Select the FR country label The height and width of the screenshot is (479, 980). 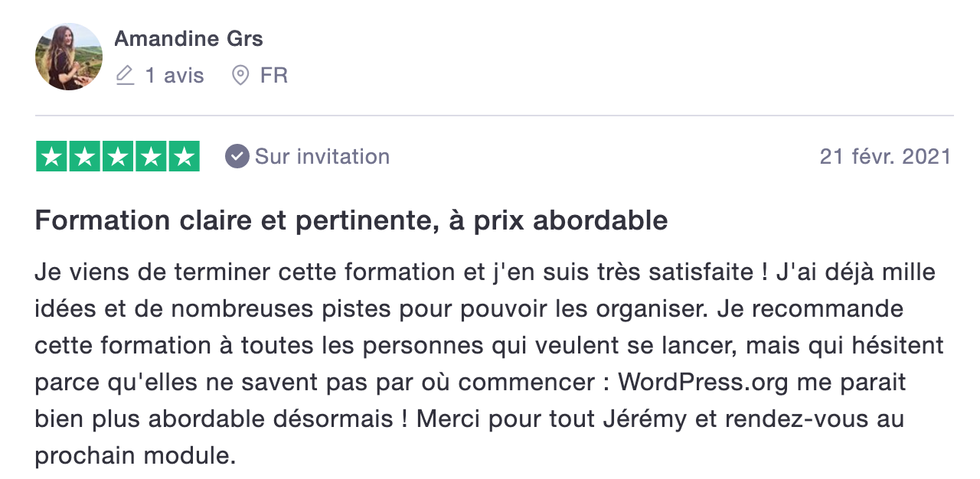(x=274, y=76)
